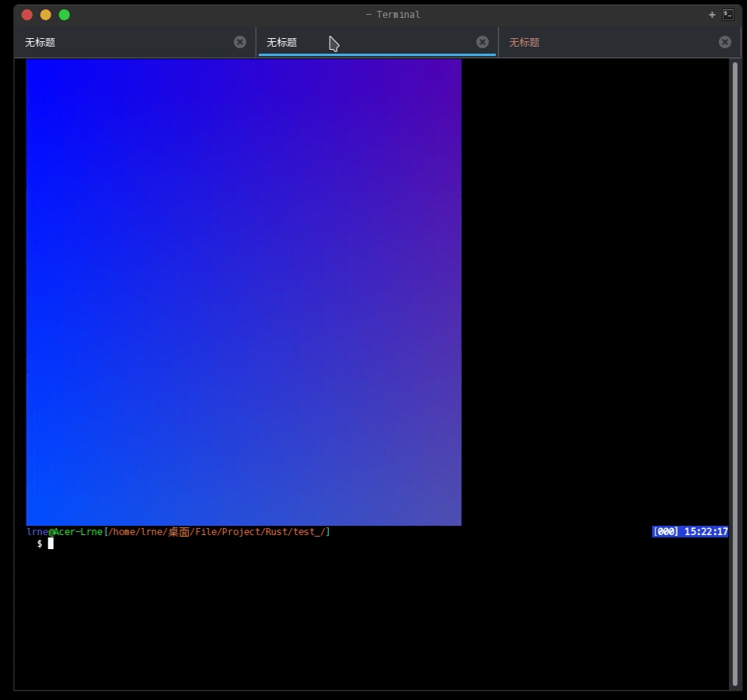Click the close icon on the first 无标题 tab
The image size is (747, 700).
click(239, 42)
